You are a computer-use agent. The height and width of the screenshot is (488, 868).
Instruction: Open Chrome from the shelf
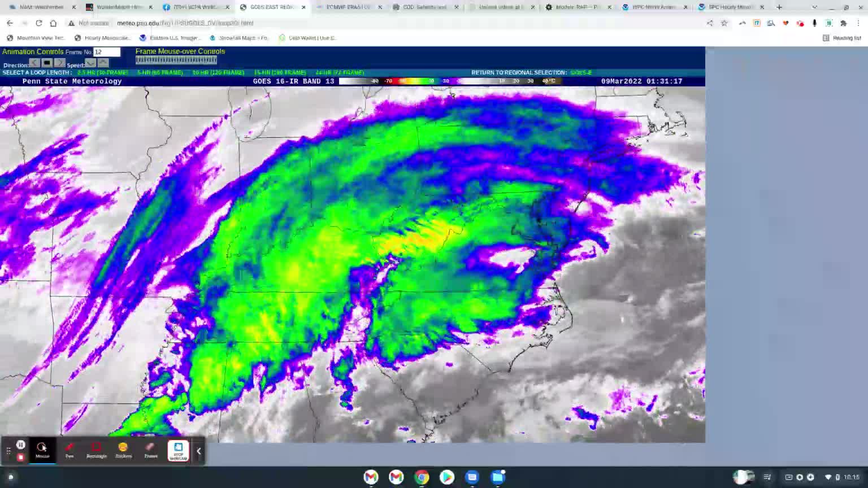click(x=422, y=477)
